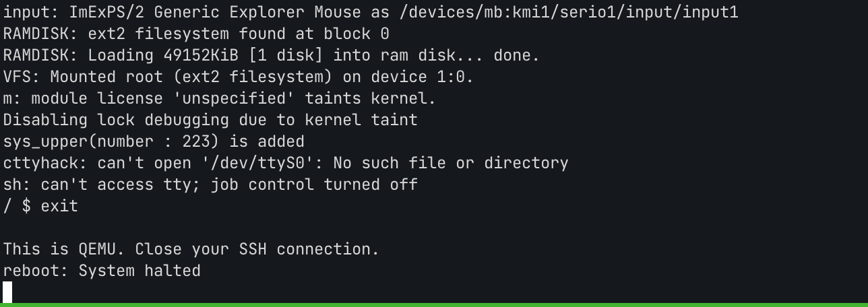This screenshot has height=307, width=868.
Task: Click "reboot: System halted" line
Action: point(102,271)
